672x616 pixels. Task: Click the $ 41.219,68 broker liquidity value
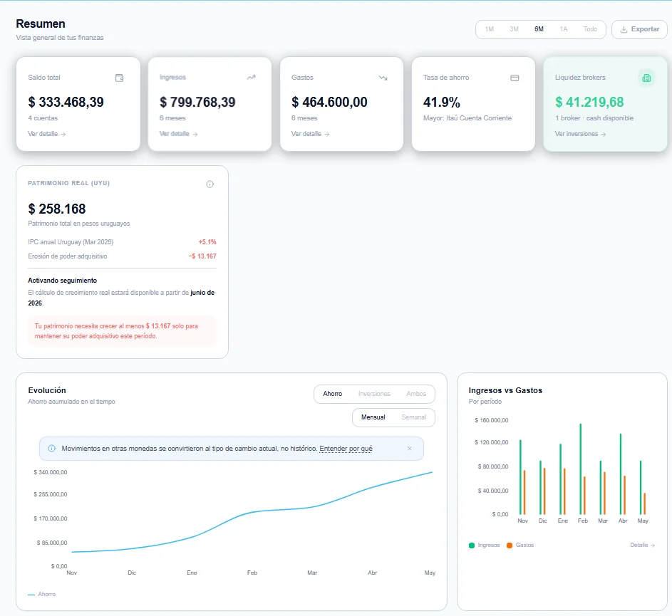[589, 102]
